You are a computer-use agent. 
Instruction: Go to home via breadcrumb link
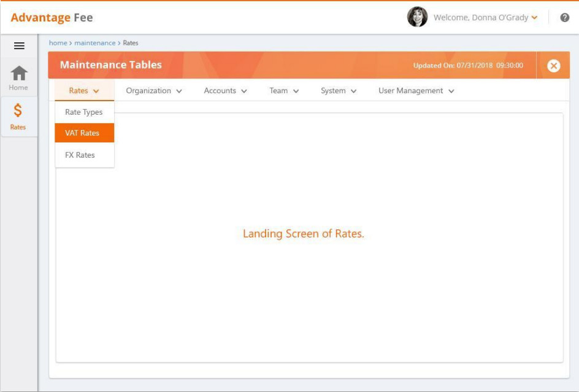[x=58, y=43]
